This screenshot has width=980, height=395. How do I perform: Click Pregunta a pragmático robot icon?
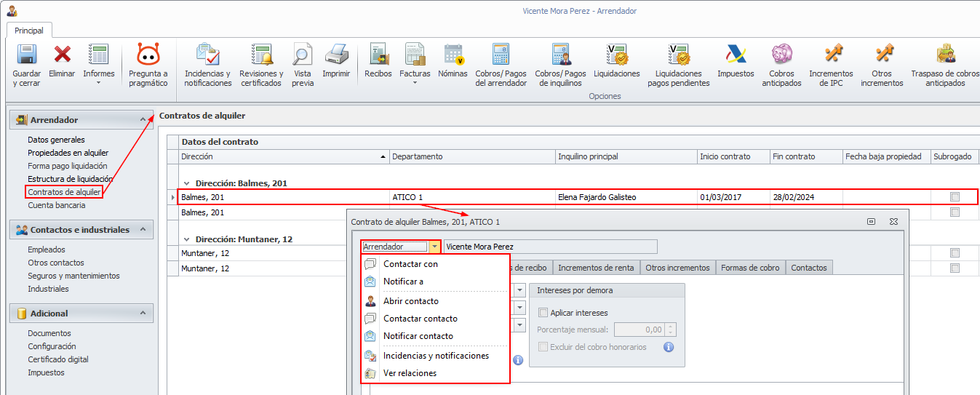click(148, 55)
